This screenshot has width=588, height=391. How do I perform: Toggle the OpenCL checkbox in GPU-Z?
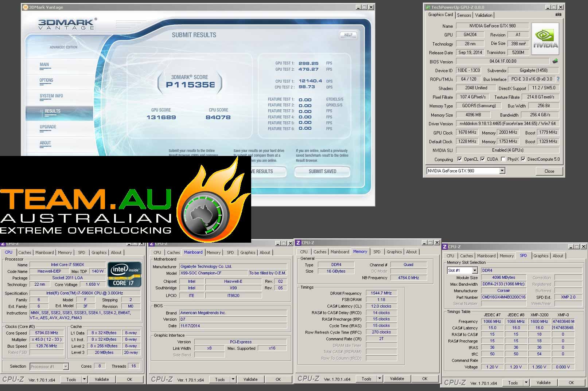click(x=460, y=159)
